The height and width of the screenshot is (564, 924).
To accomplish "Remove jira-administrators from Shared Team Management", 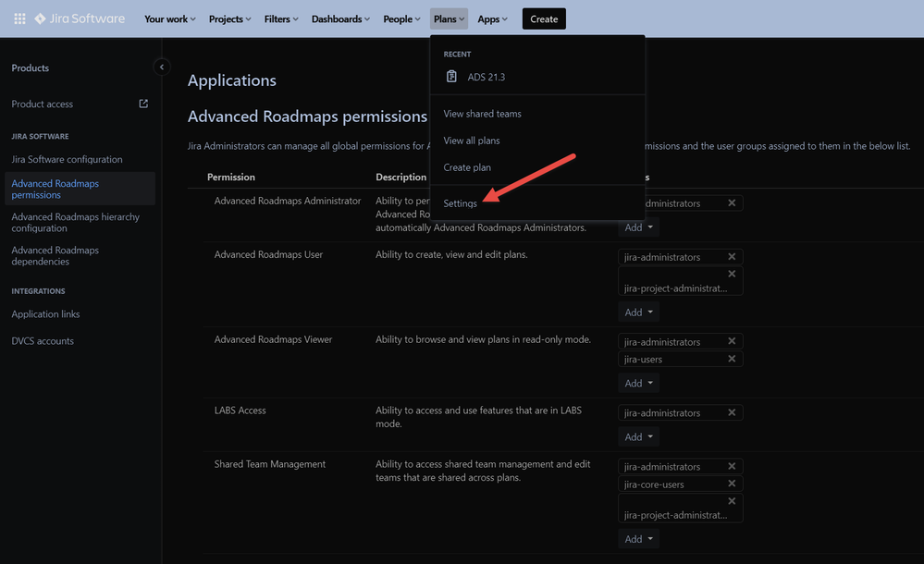I will click(x=732, y=466).
